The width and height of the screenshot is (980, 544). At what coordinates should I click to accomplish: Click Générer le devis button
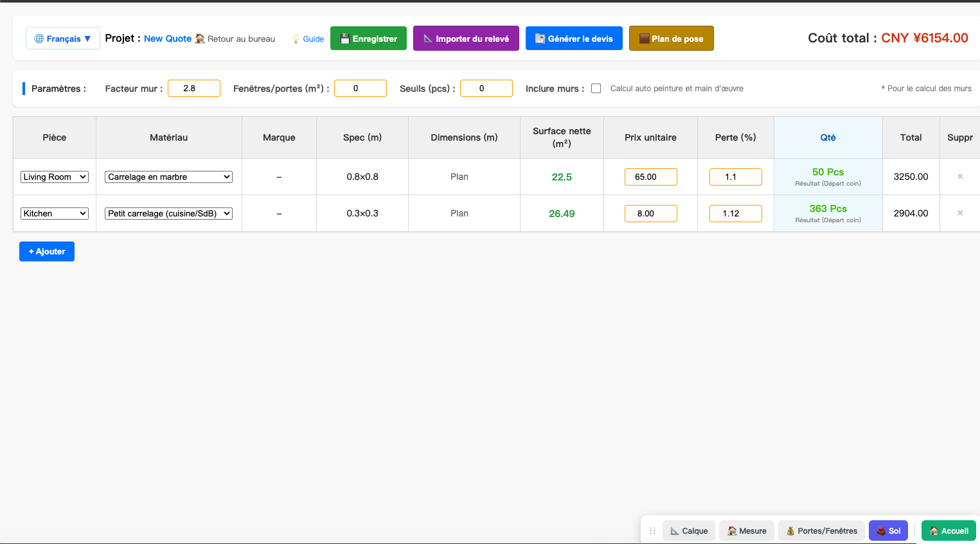click(x=574, y=39)
